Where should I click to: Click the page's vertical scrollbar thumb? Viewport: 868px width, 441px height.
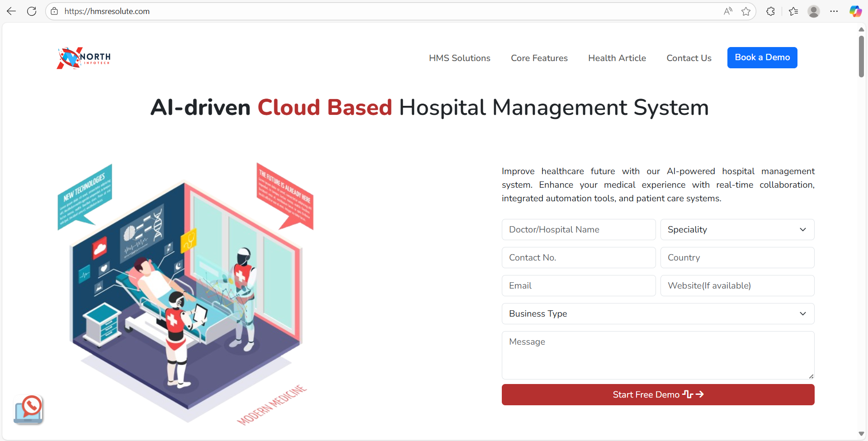861,57
